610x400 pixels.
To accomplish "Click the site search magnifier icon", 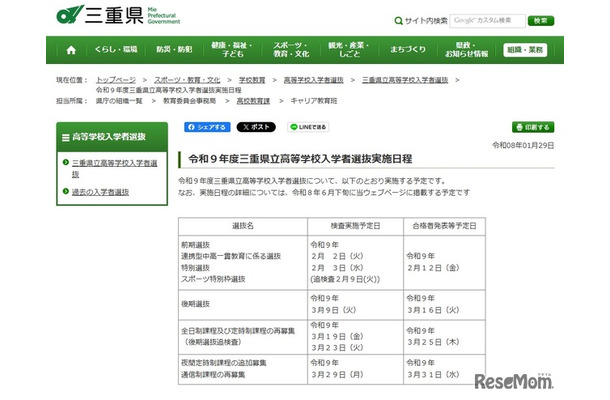I will pyautogui.click(x=398, y=21).
